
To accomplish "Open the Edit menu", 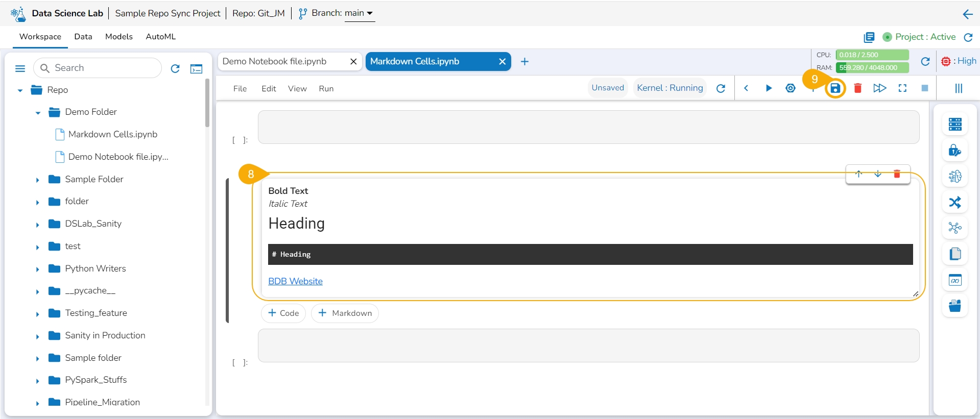I will point(269,89).
